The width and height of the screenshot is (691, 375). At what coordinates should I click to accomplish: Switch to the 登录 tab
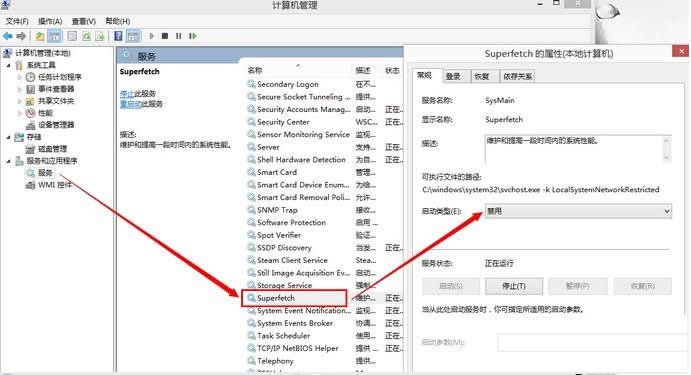(x=453, y=76)
